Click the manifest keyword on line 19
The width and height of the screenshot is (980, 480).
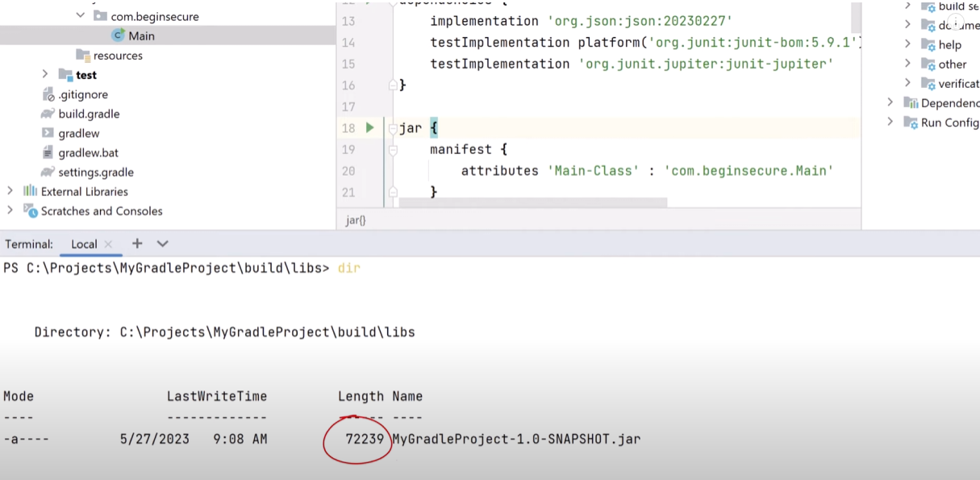pos(461,149)
